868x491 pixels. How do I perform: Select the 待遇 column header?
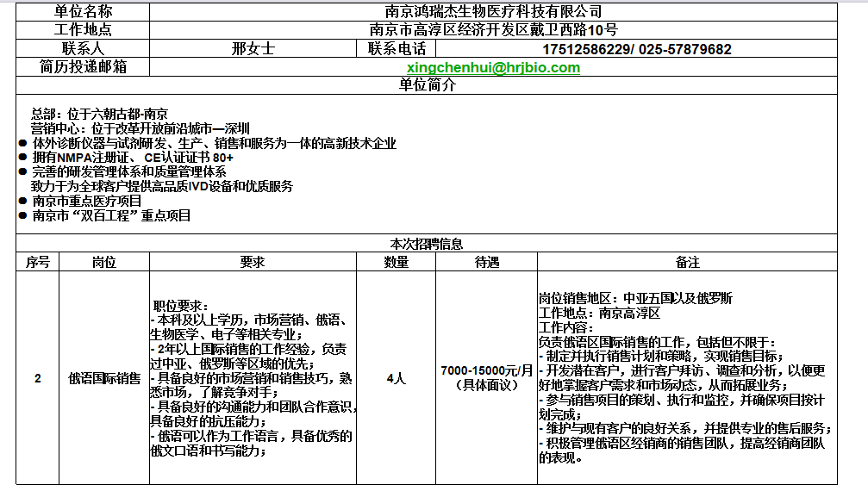(487, 262)
